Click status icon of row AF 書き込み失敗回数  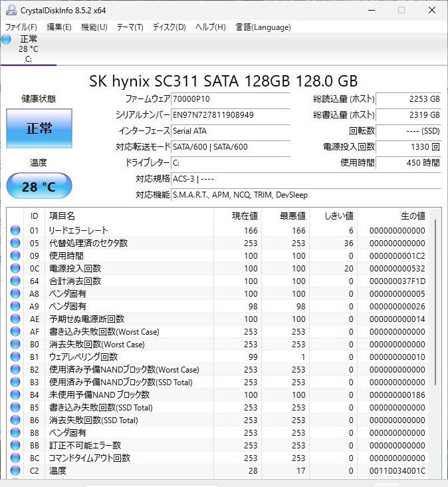point(15,331)
